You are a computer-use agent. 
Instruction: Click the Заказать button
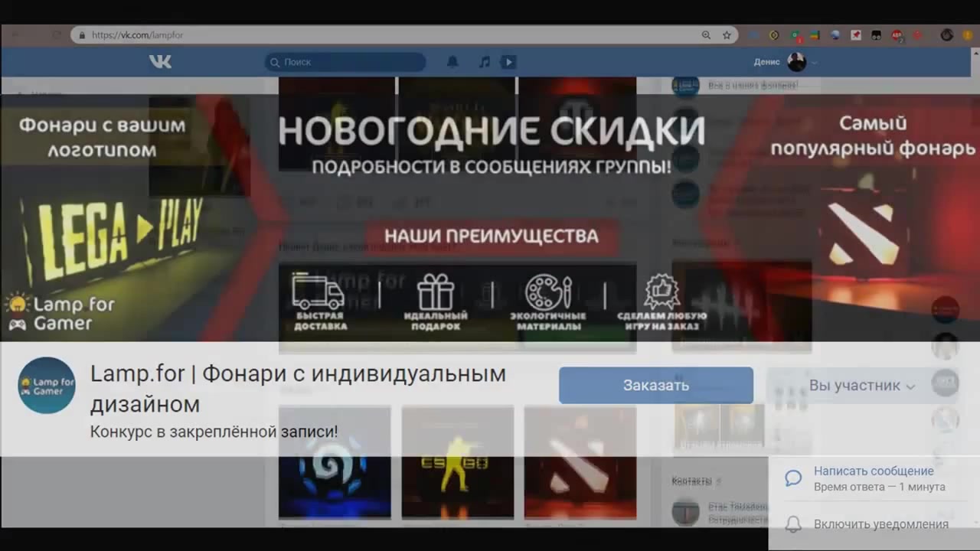tap(656, 385)
